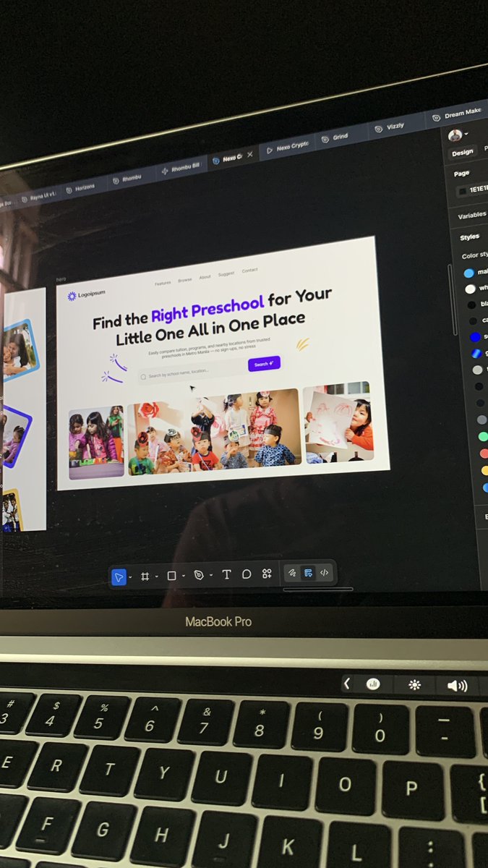Select the yellow color style swatch
488x868 pixels.
click(x=485, y=470)
